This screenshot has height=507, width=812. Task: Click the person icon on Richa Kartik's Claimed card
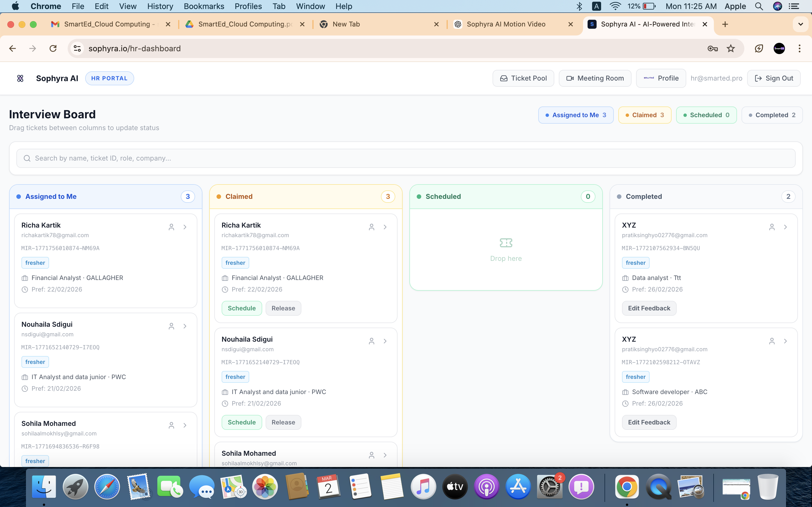click(371, 227)
